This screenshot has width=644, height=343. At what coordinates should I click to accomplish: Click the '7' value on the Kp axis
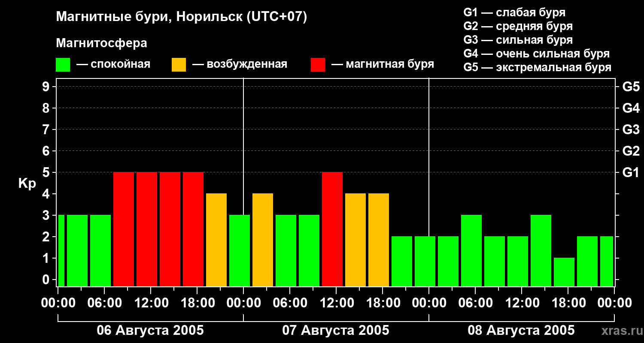point(47,129)
